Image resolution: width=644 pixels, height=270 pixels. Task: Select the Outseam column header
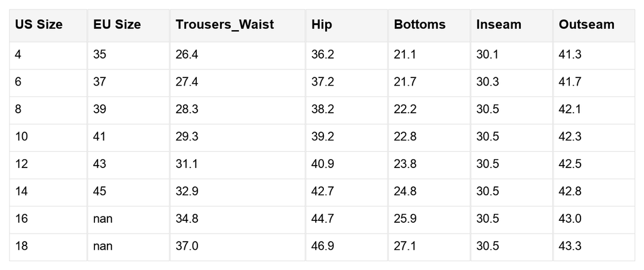(x=586, y=25)
